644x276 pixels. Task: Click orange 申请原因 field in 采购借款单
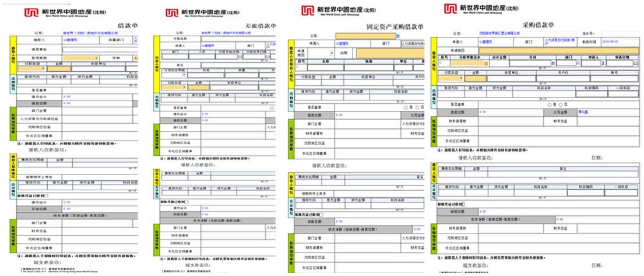pyautogui.click(x=558, y=51)
